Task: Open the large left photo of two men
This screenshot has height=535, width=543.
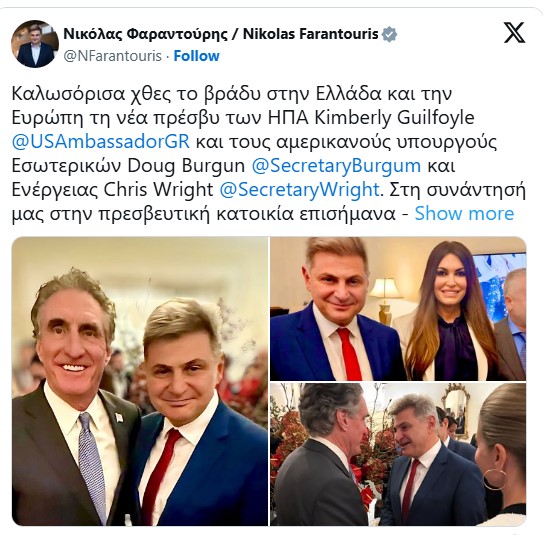Action: point(140,381)
